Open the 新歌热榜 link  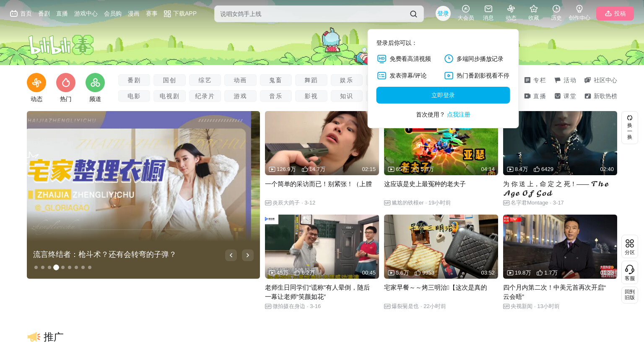coord(601,96)
